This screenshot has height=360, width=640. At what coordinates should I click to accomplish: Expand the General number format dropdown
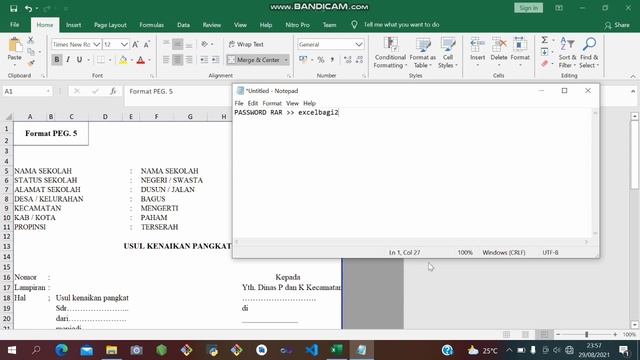(x=358, y=44)
